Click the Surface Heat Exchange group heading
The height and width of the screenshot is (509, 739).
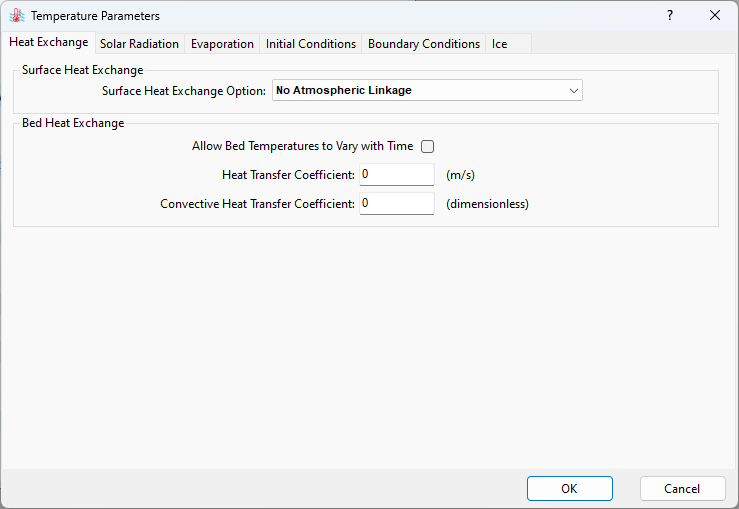83,70
